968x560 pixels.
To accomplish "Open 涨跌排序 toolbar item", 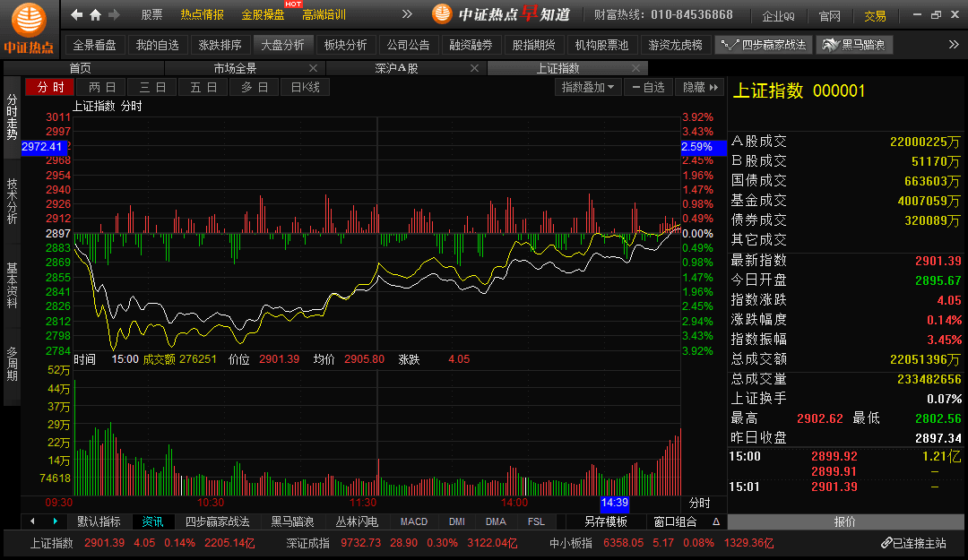I will tap(220, 45).
